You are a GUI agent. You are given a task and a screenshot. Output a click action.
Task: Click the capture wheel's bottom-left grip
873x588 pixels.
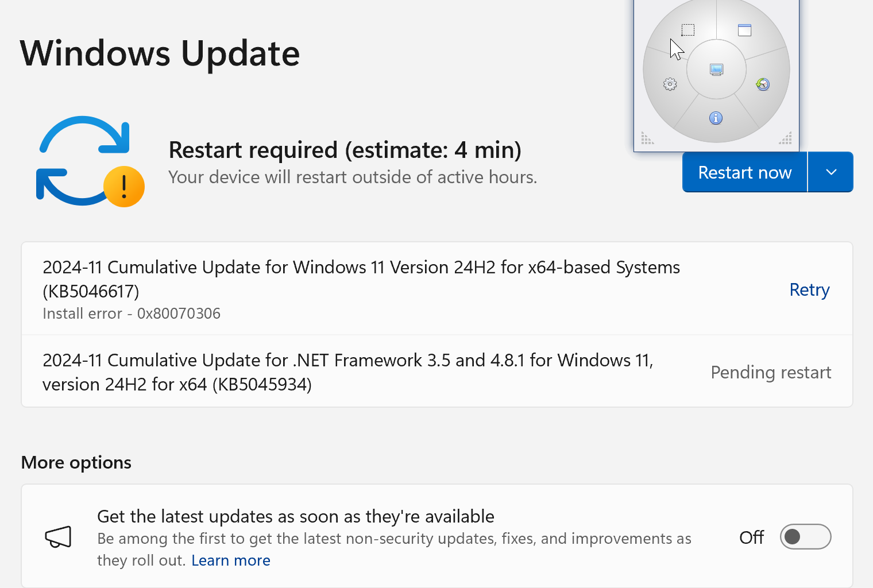[647, 138]
